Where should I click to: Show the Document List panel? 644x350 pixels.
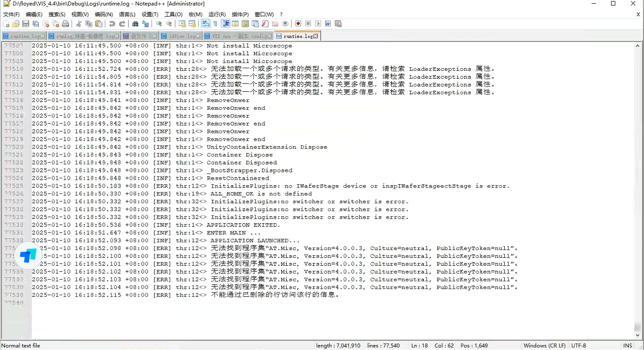[255, 24]
